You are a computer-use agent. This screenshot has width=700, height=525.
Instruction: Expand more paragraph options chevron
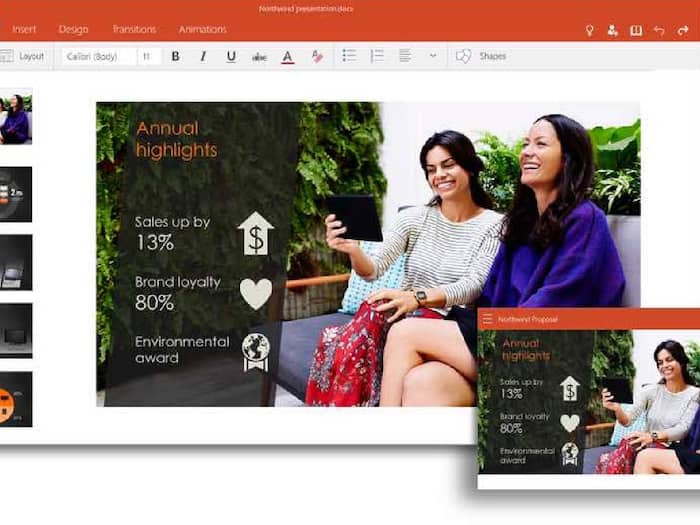tap(433, 56)
